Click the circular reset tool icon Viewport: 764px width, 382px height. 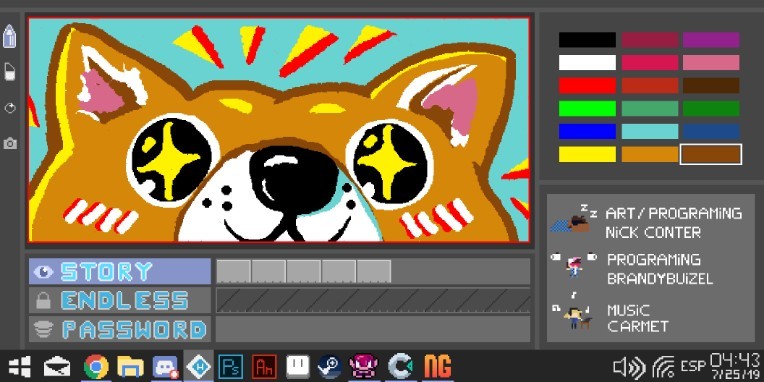coord(10,108)
